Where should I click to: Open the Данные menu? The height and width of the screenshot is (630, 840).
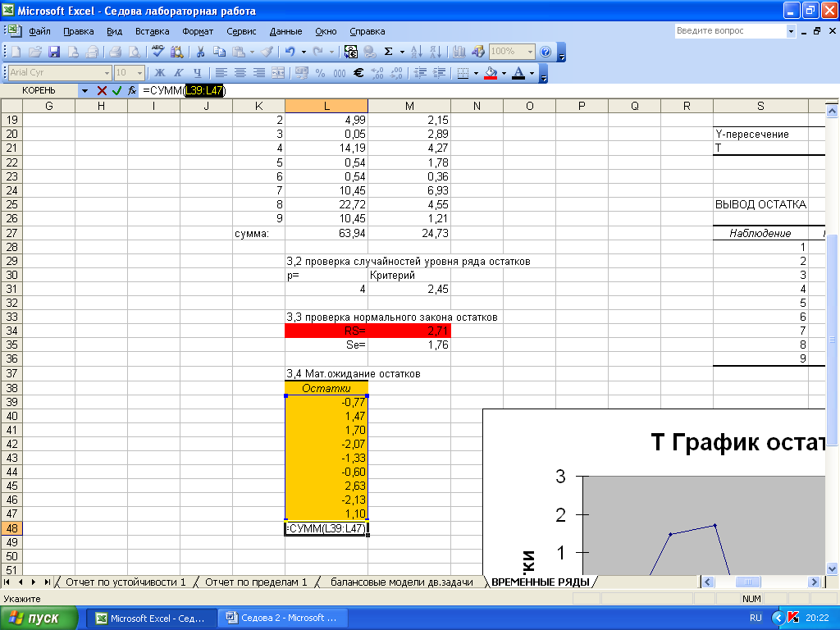click(x=285, y=32)
